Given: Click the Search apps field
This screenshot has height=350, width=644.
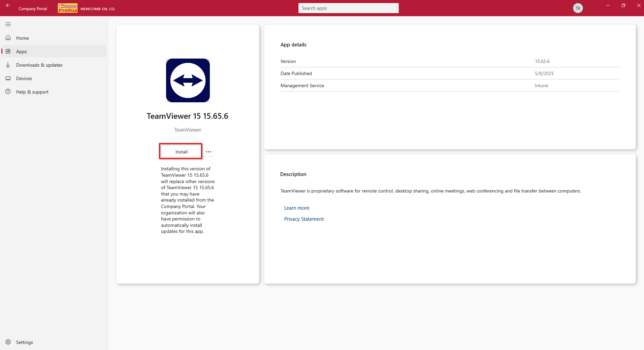Looking at the screenshot, I should click(348, 8).
